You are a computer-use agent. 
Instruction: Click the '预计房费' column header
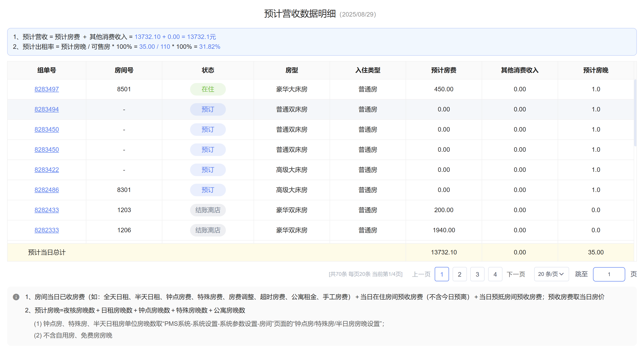point(444,70)
